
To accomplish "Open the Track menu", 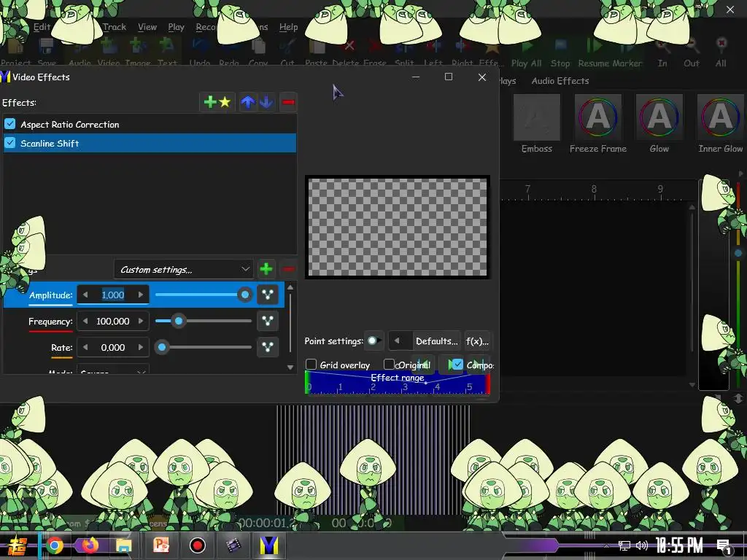I will tap(115, 27).
